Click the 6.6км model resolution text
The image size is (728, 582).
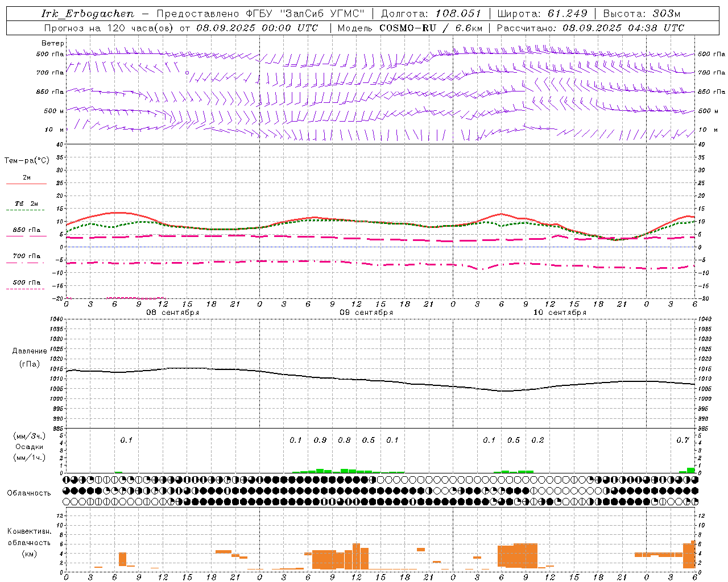[x=469, y=28]
